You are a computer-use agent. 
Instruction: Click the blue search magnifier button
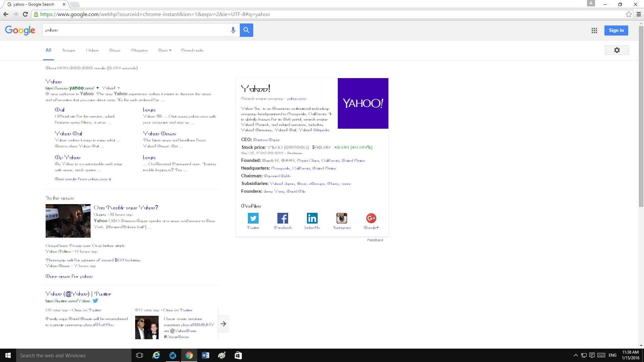tap(246, 30)
